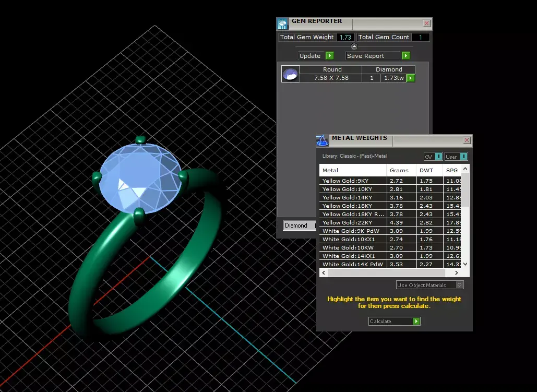Sort by the SPG column header
Image resolution: width=537 pixels, height=392 pixels.
click(452, 170)
